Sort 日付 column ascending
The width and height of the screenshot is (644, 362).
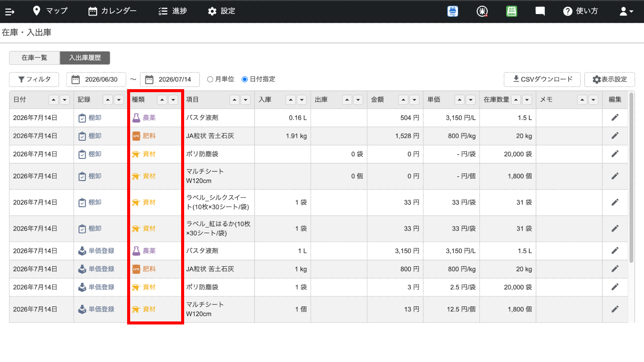[54, 100]
